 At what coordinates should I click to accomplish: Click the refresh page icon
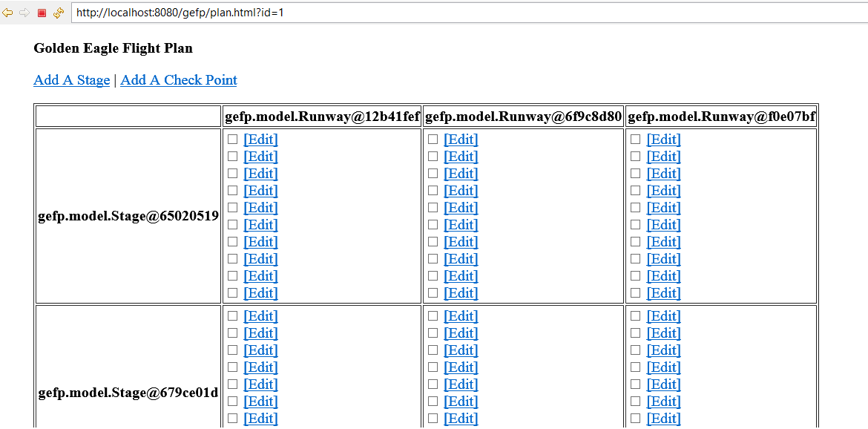tap(58, 13)
